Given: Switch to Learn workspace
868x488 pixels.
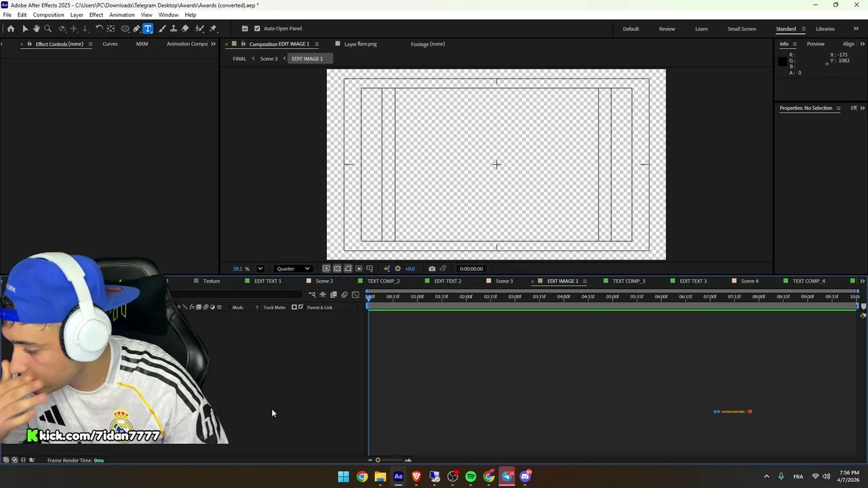Looking at the screenshot, I should (701, 28).
